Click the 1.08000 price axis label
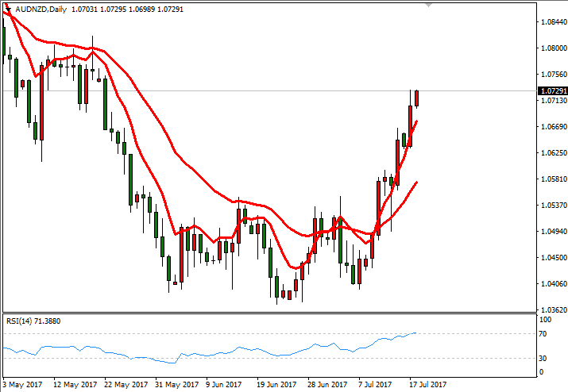Image resolution: width=568 pixels, height=392 pixels. [554, 48]
